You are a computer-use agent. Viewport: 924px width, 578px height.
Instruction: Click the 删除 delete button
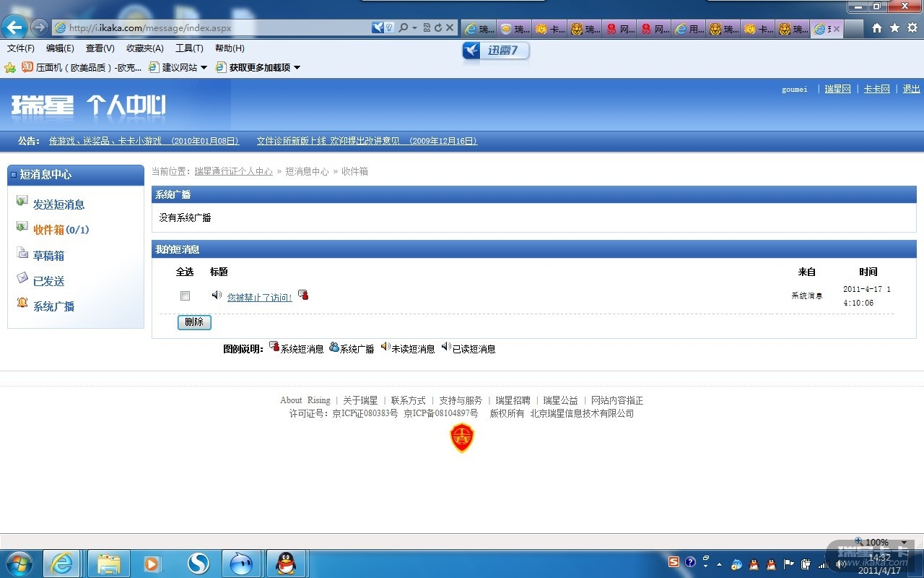[x=194, y=322]
